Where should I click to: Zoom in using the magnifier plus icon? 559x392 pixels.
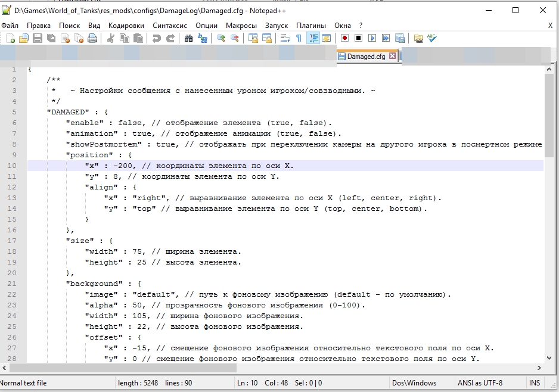click(x=221, y=38)
